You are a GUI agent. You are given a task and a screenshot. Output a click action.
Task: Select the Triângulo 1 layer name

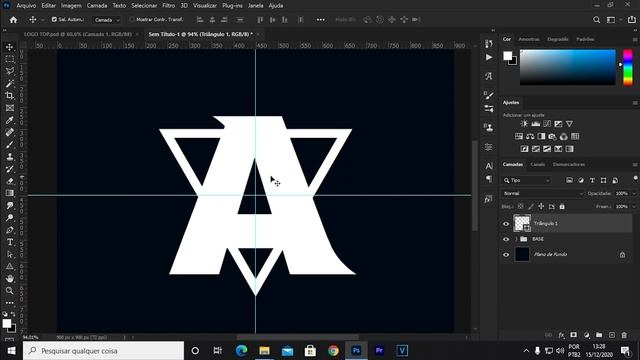click(546, 224)
